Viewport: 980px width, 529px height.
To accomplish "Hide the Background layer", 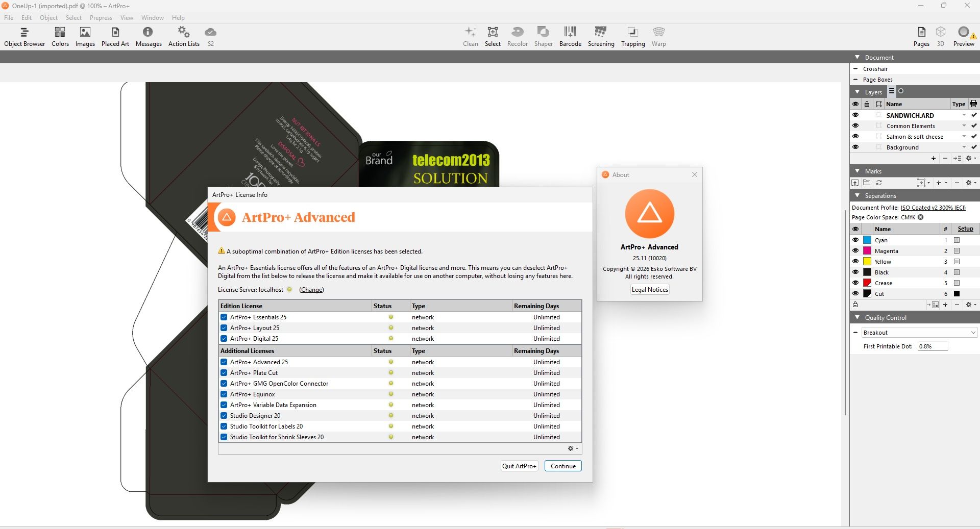I will (855, 147).
